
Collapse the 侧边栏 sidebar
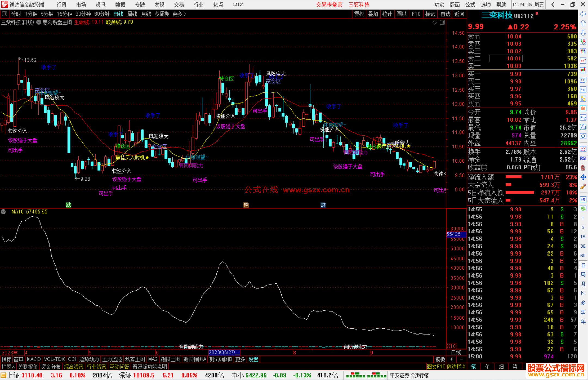[456, 367]
